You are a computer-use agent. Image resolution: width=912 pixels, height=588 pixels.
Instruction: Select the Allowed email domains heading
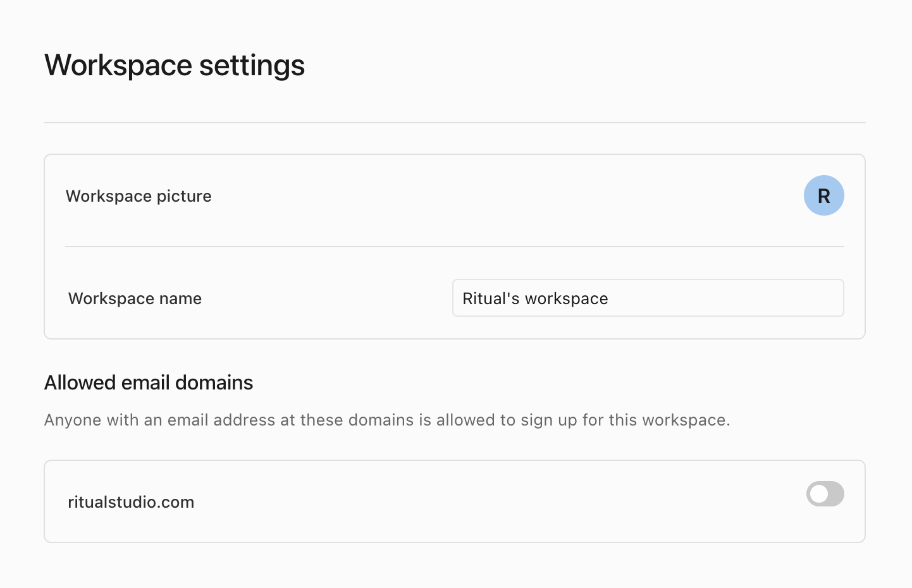point(149,383)
